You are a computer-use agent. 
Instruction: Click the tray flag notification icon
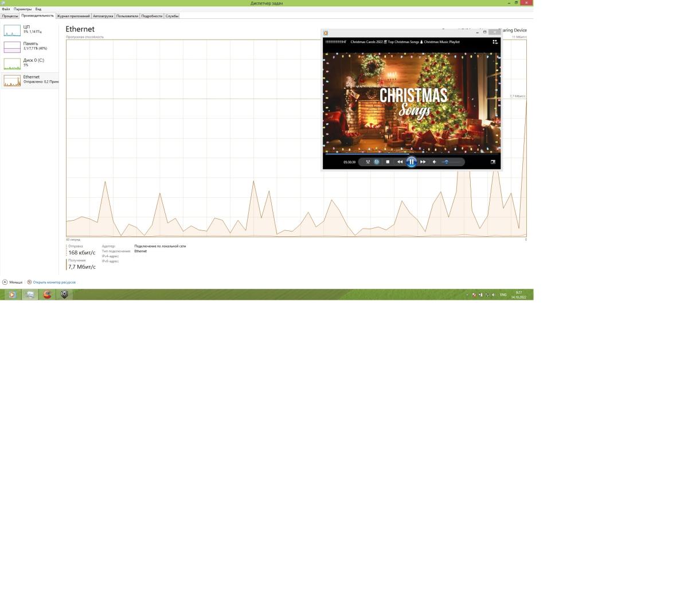pyautogui.click(x=474, y=295)
